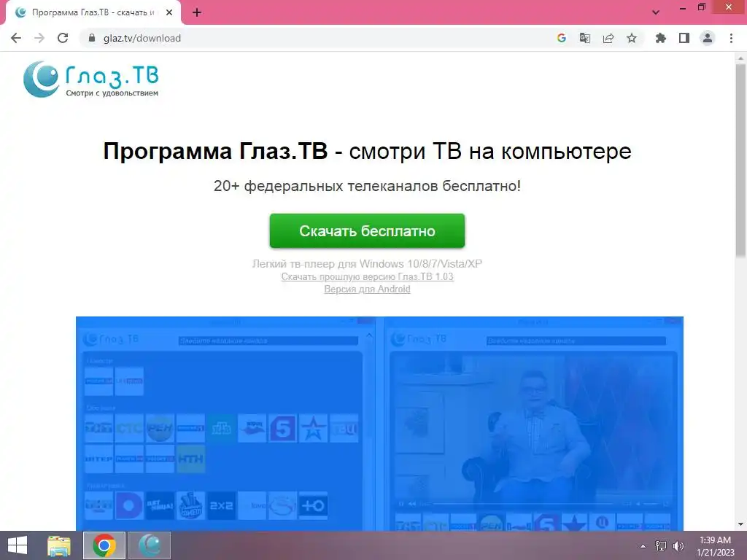Open the volume tray icon
Image resolution: width=747 pixels, height=560 pixels.
678,545
